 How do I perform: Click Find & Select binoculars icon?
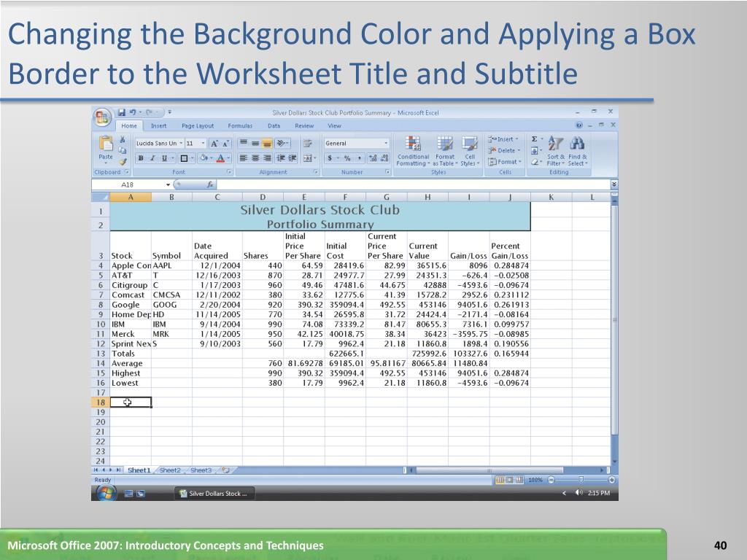click(578, 150)
